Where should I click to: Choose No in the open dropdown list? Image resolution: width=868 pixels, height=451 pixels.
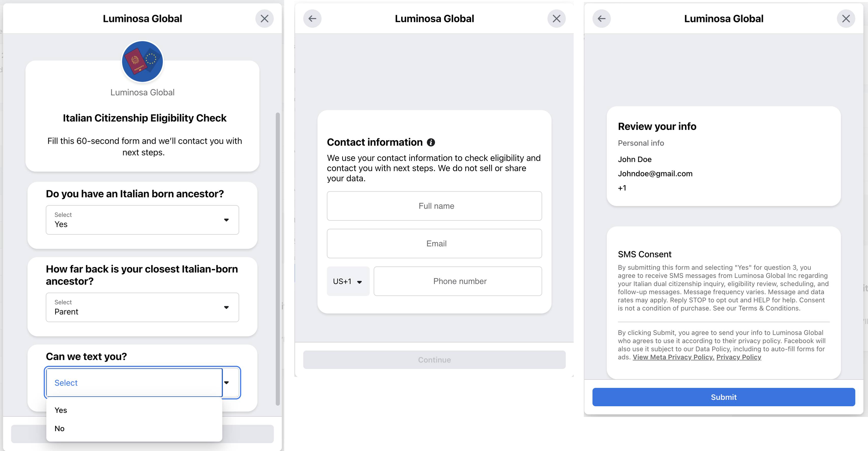(x=134, y=428)
